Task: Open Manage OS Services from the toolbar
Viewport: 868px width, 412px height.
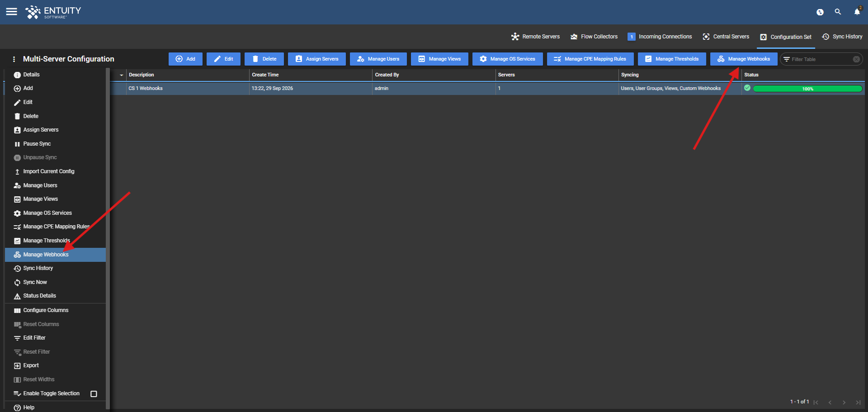Action: pyautogui.click(x=507, y=59)
